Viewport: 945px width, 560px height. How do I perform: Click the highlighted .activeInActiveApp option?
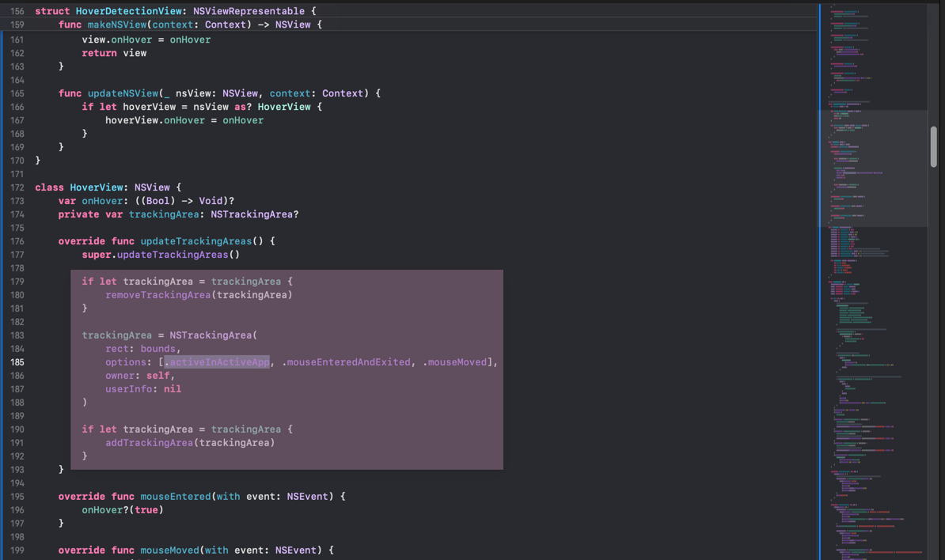(217, 362)
